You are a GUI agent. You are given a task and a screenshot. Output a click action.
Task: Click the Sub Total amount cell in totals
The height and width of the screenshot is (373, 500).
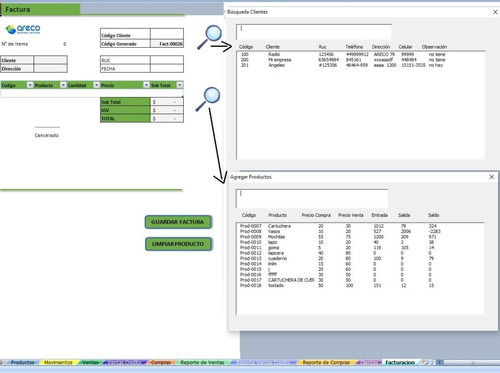(x=167, y=102)
